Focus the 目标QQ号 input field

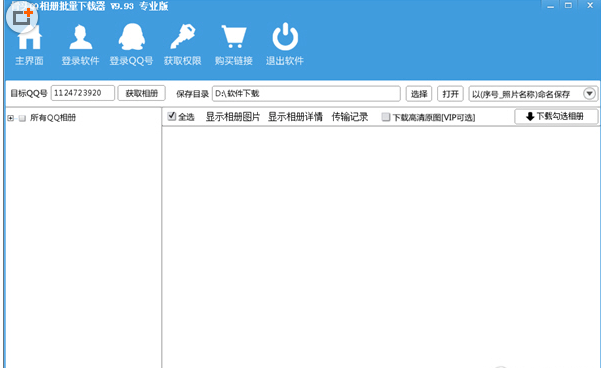click(x=82, y=93)
